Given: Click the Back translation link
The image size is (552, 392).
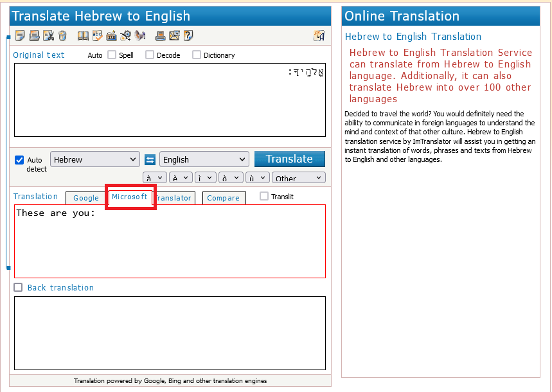Looking at the screenshot, I should [x=60, y=288].
